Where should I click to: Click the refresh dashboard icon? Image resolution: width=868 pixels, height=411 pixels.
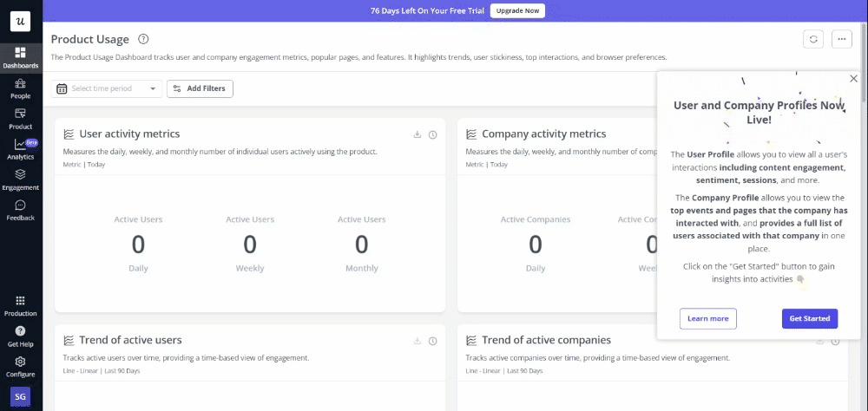[x=812, y=39]
